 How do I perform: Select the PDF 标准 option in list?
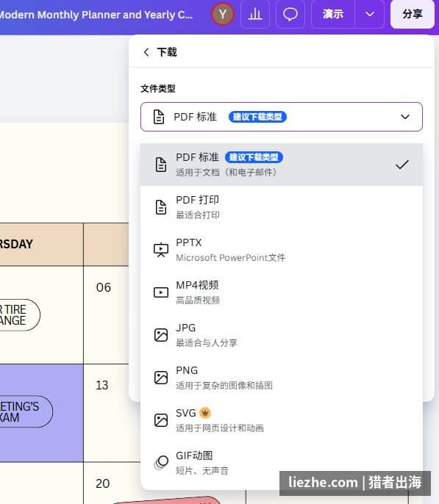(282, 165)
